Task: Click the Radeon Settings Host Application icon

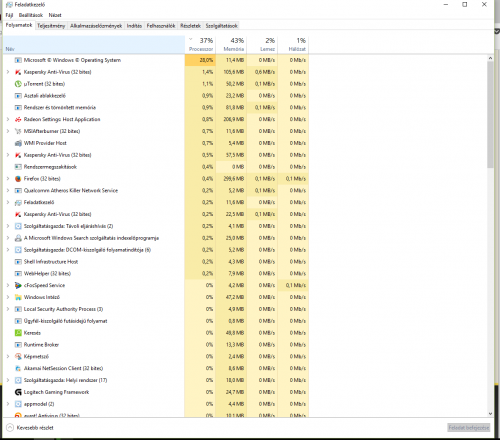Action: coord(18,119)
